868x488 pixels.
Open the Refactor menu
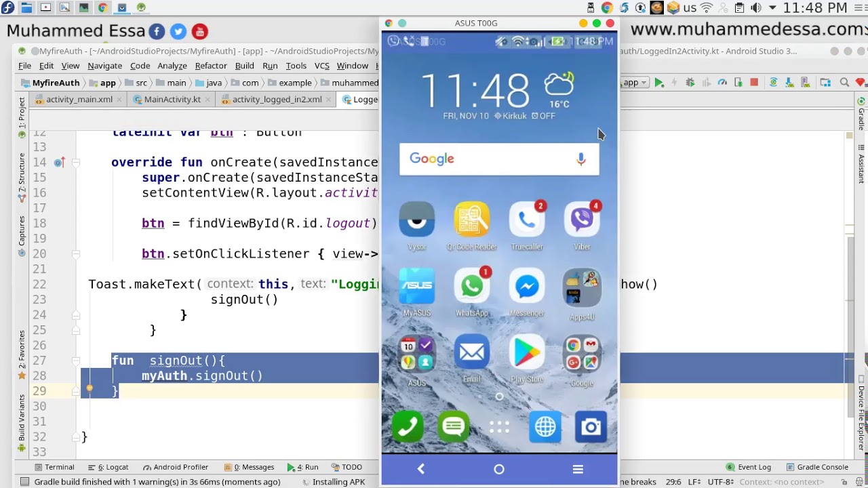click(211, 66)
